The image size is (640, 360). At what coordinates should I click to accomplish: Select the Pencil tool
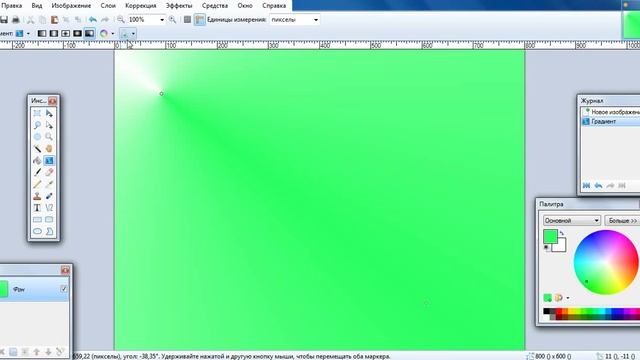(x=37, y=184)
